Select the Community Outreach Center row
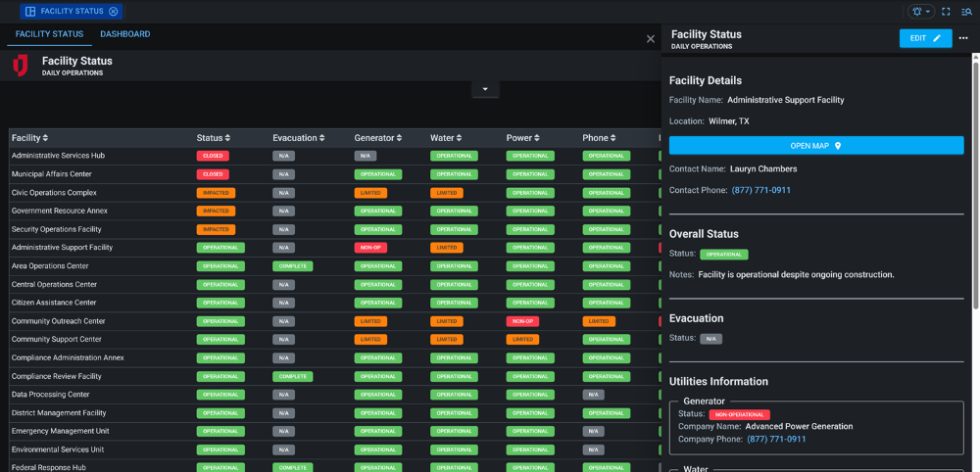This screenshot has height=472, width=980. [x=59, y=321]
